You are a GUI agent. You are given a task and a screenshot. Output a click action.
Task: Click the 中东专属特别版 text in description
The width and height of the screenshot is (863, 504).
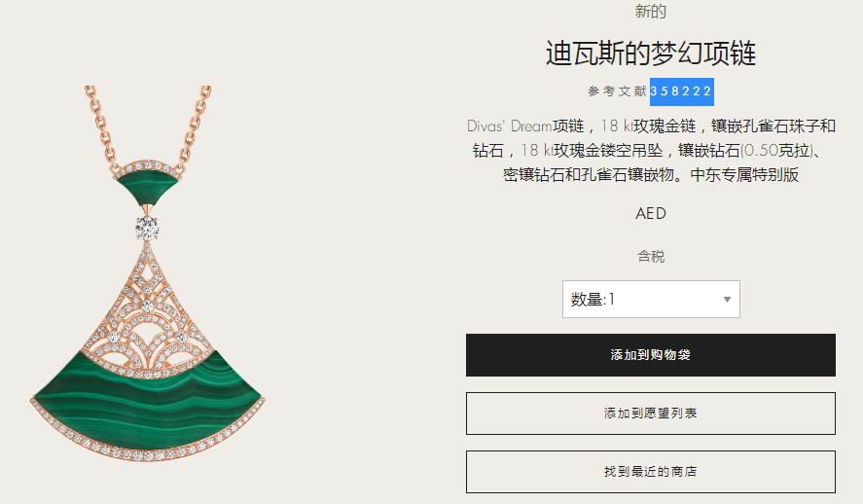(744, 175)
